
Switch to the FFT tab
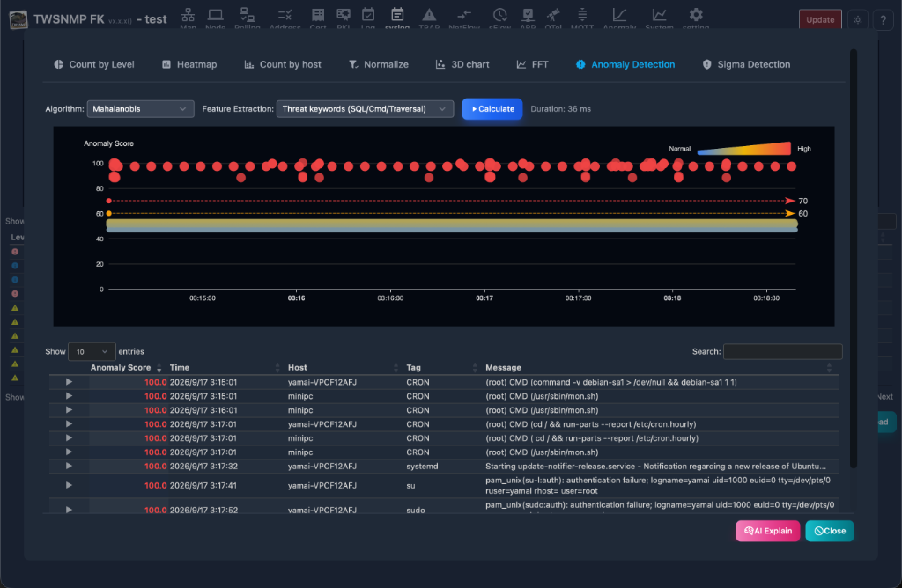click(x=532, y=64)
